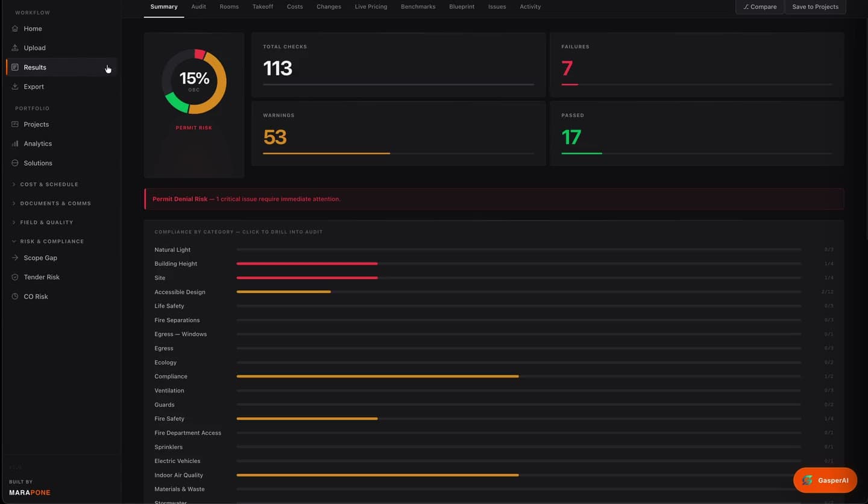The image size is (868, 504).
Task: Click the Accessible Design category label
Action: [180, 292]
